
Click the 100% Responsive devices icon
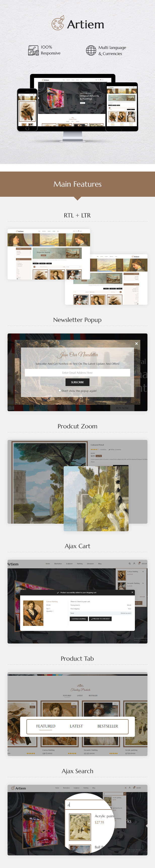33,50
